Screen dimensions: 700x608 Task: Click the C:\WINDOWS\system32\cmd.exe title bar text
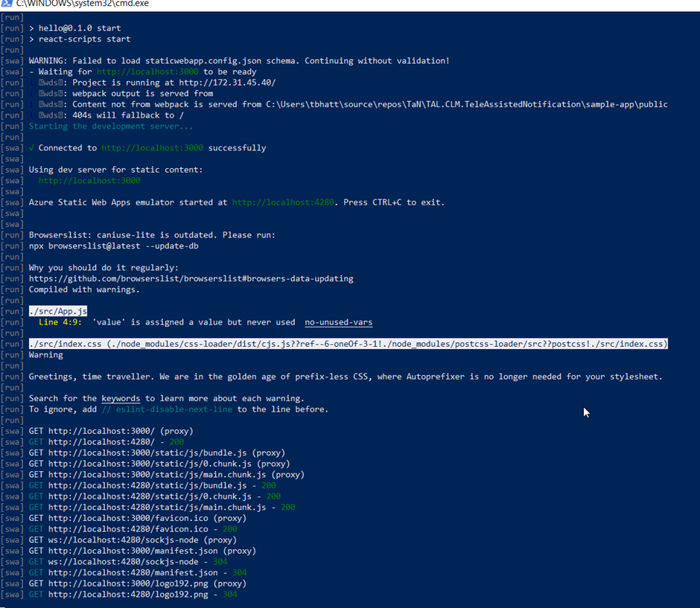pyautogui.click(x=82, y=4)
